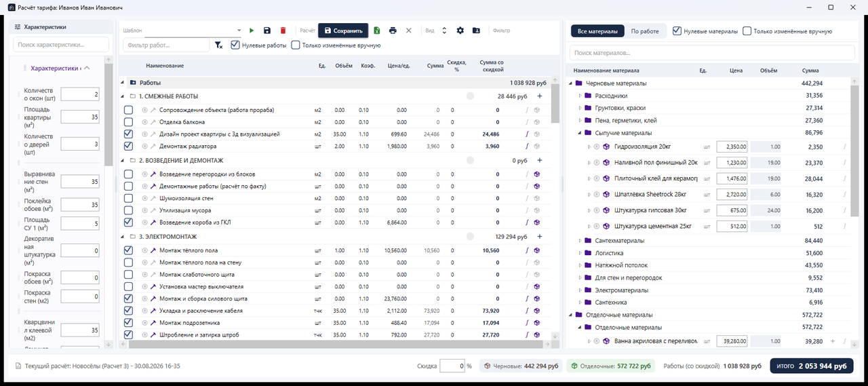Screen dimensions: 868x386
Task: Switch to the Все материалы tab
Action: pos(597,31)
